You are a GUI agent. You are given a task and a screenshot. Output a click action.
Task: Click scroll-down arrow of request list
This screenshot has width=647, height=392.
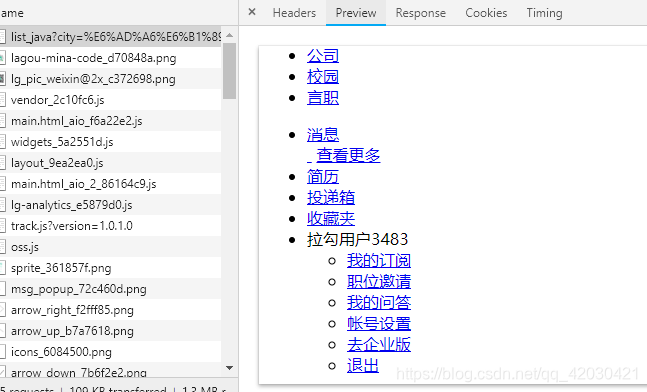pyautogui.click(x=230, y=368)
